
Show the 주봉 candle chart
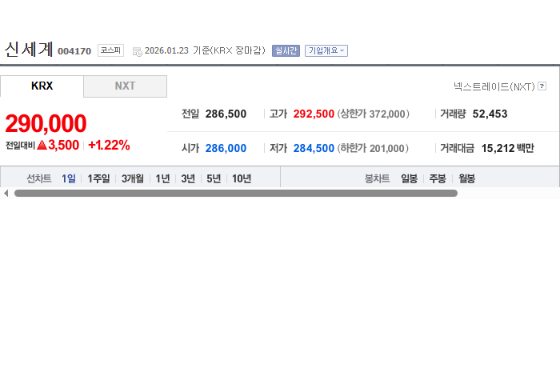point(438,178)
